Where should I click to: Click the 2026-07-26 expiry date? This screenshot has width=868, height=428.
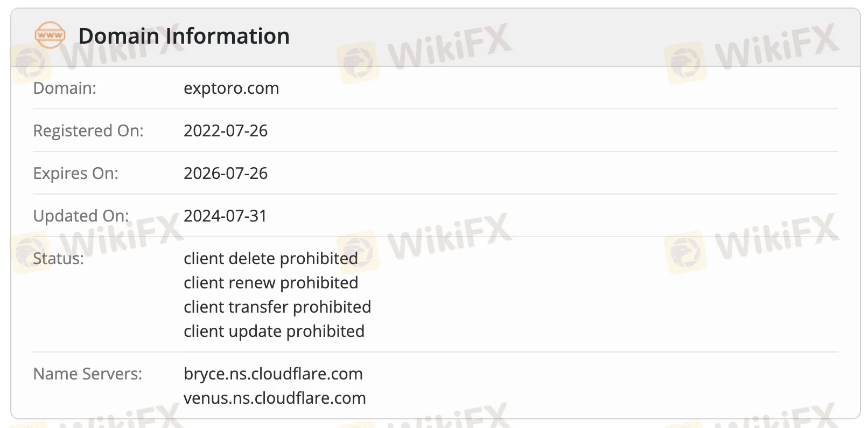click(x=225, y=173)
